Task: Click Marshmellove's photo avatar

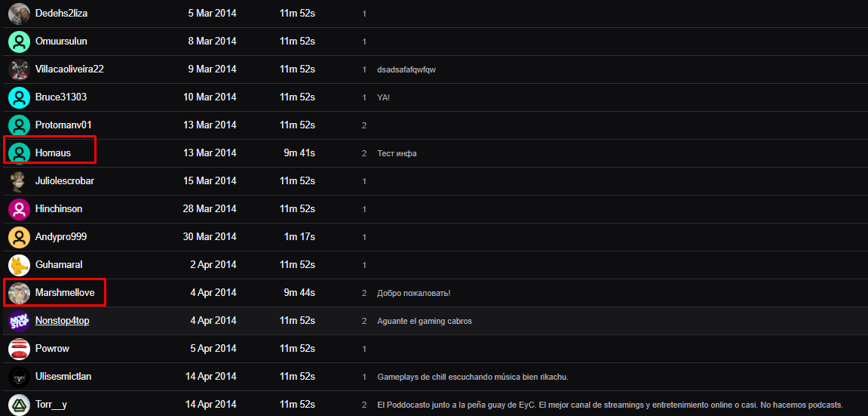Action: pyautogui.click(x=20, y=292)
